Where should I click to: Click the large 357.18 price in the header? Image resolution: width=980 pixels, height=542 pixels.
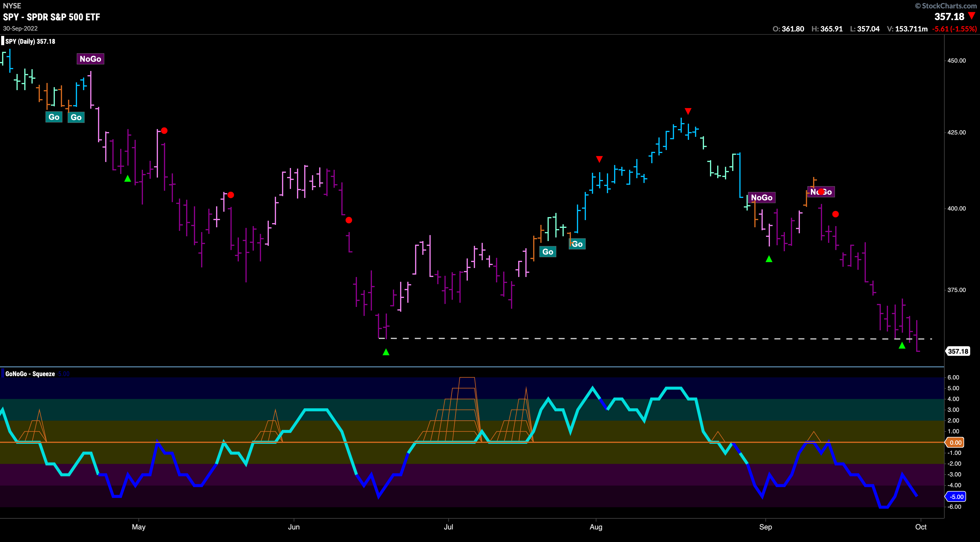[949, 17]
